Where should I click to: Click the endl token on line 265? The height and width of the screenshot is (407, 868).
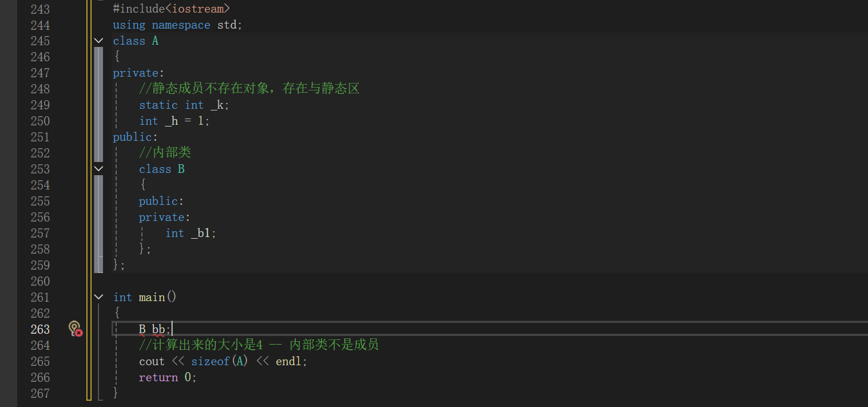289,361
